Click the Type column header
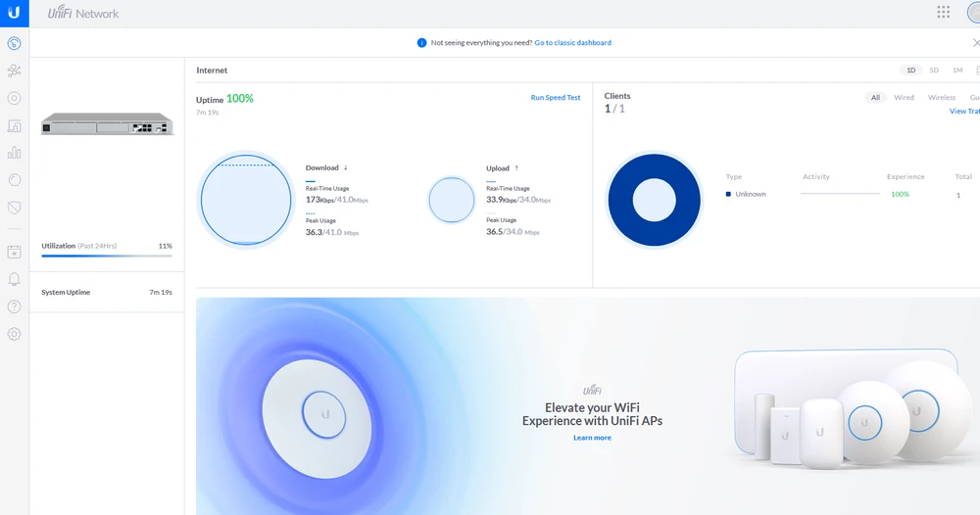 point(733,176)
